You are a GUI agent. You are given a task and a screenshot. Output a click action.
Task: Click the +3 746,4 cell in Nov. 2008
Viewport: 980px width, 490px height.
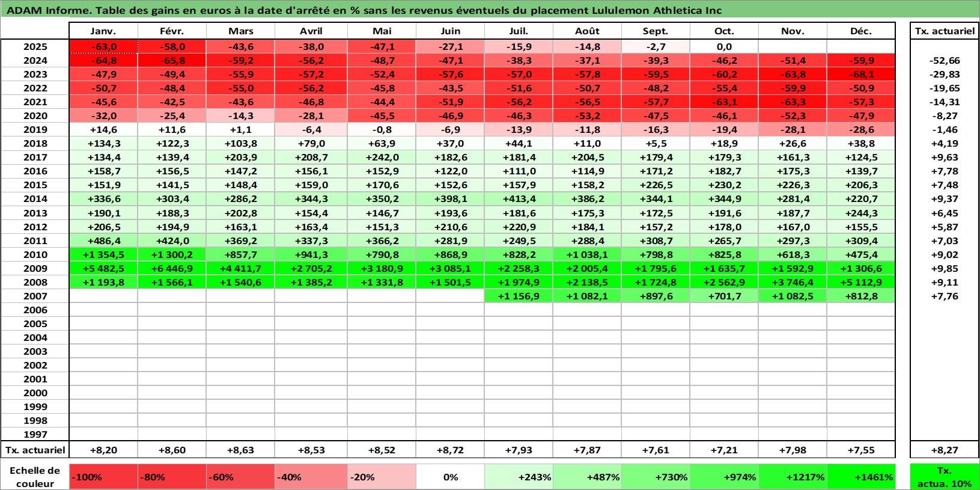click(793, 282)
